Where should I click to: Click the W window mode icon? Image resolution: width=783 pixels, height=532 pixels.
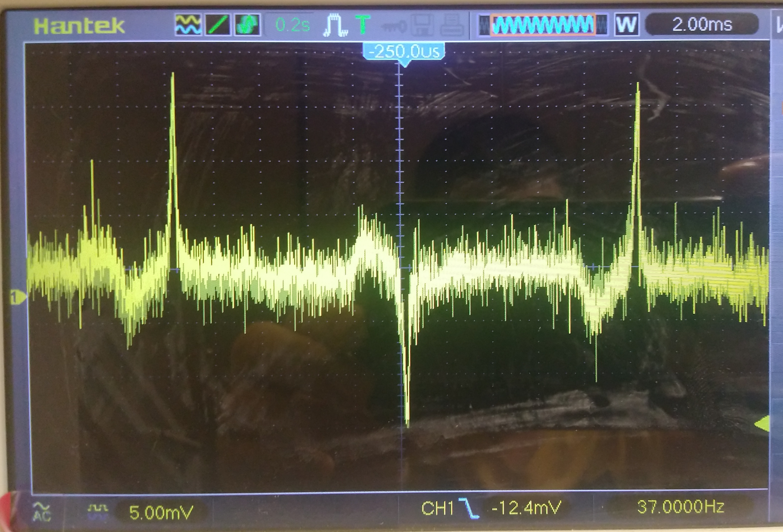coord(627,25)
